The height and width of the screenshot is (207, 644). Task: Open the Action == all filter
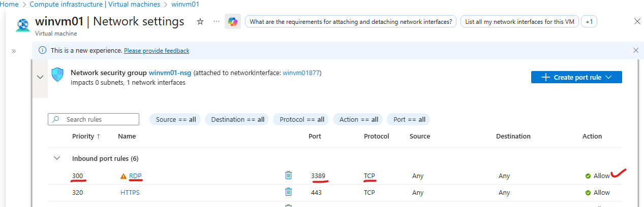pos(358,119)
